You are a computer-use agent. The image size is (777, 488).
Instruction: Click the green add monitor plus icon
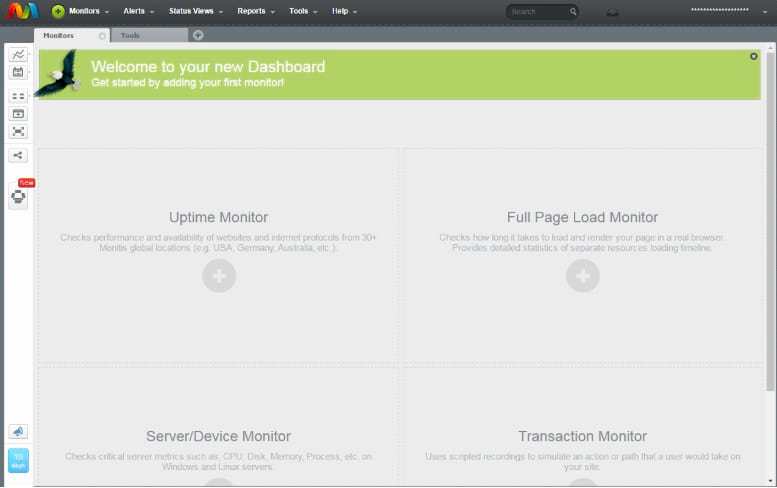pyautogui.click(x=58, y=11)
